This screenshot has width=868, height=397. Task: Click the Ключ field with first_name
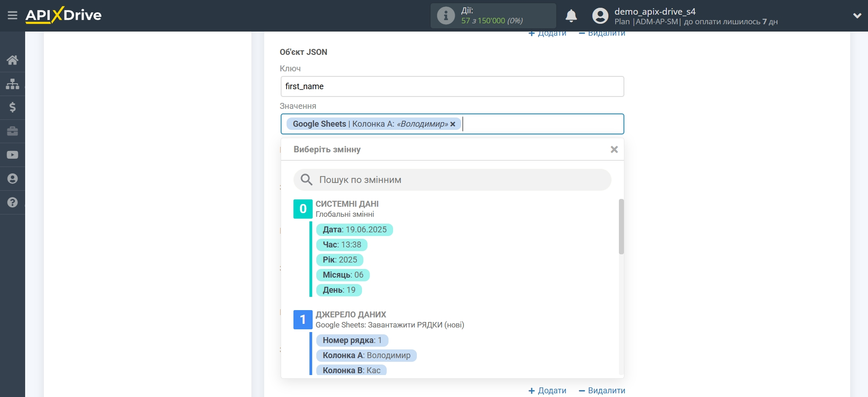[x=452, y=86]
